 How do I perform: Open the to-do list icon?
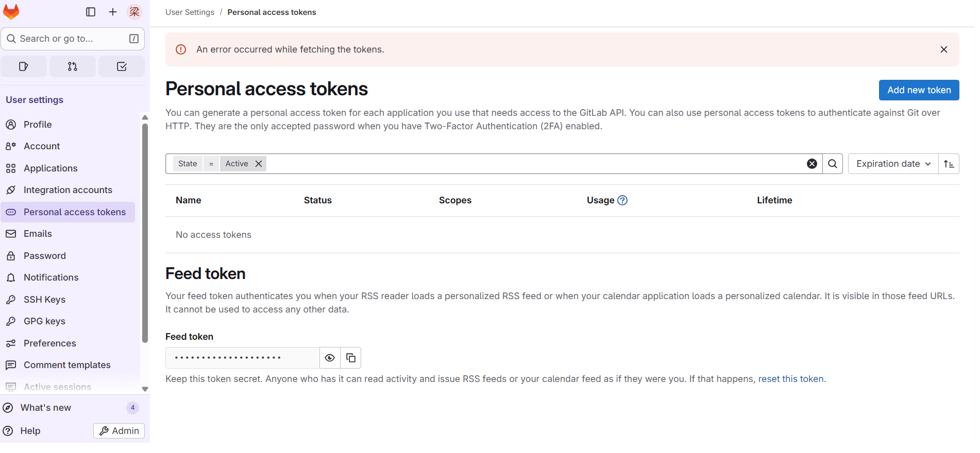click(x=122, y=66)
